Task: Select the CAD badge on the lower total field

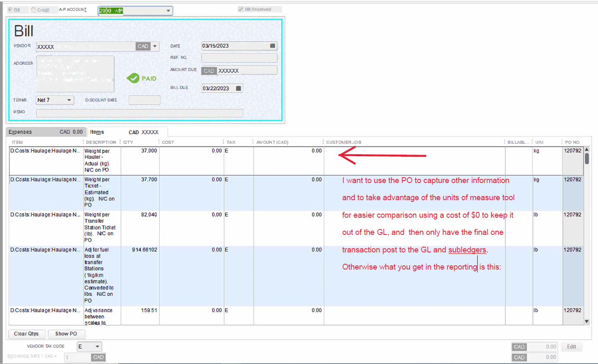Action: [x=519, y=357]
